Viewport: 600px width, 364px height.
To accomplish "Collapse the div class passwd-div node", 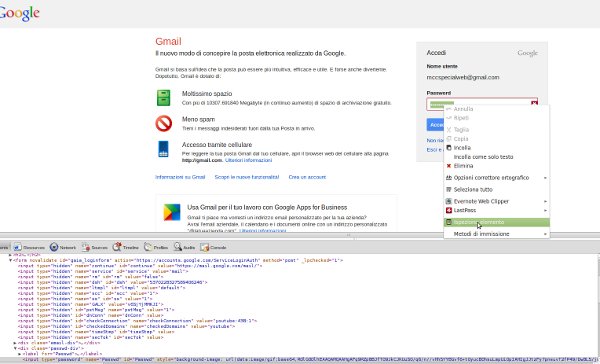I will tap(15, 349).
